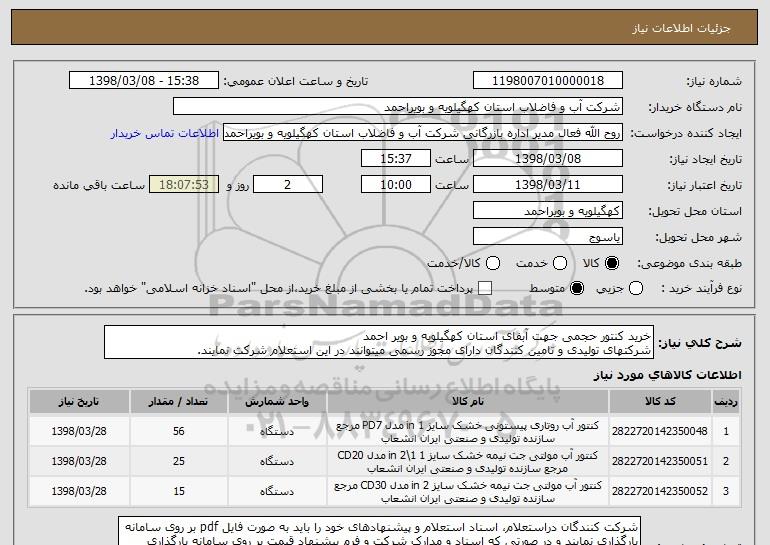The width and height of the screenshot is (770, 545).
Task: Click the دستگاه unit in row 1
Action: point(277,432)
